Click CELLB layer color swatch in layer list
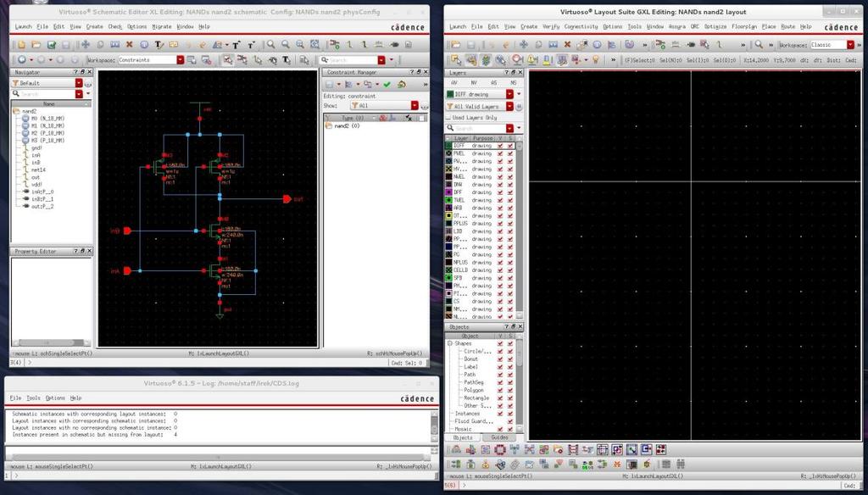The image size is (868, 495). tap(449, 270)
